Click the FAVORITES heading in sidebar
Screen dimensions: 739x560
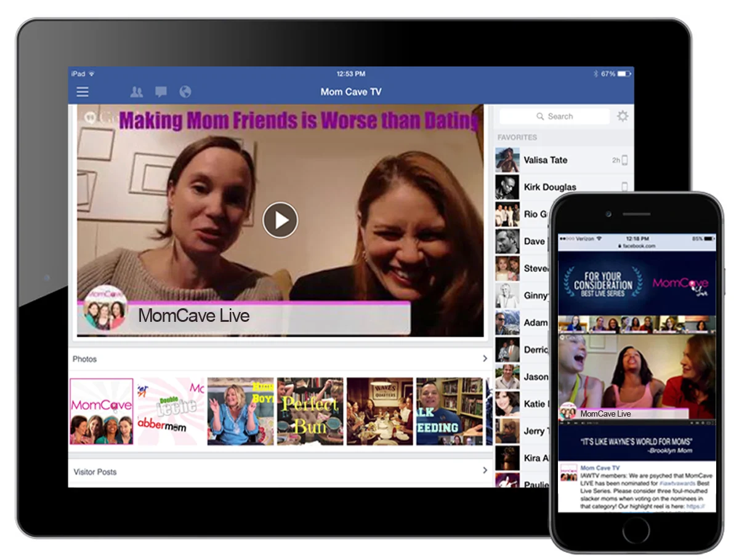point(517,137)
